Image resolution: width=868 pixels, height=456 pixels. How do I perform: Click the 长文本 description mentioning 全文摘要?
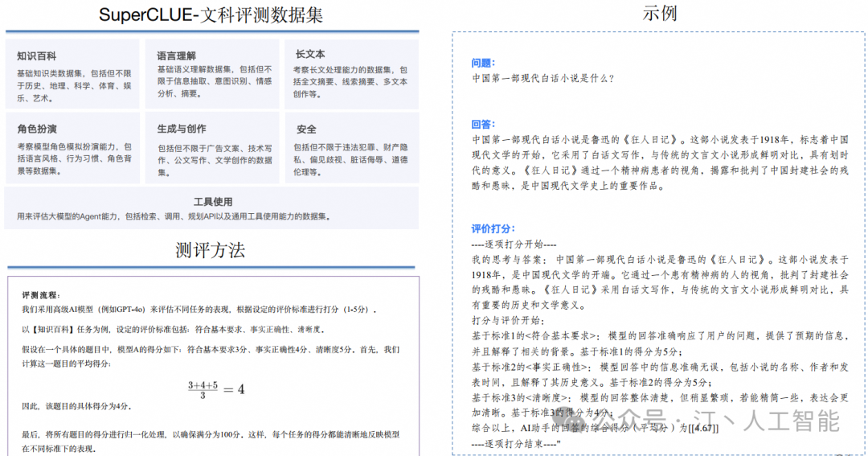click(x=350, y=81)
